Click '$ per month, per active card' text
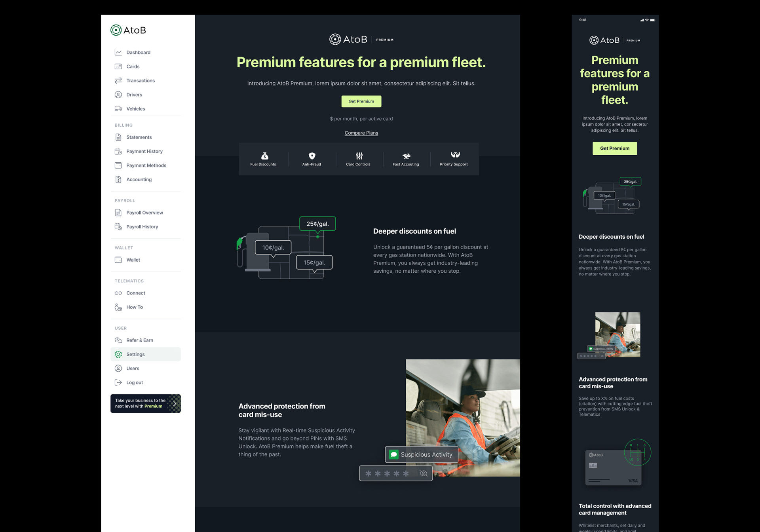 pyautogui.click(x=361, y=119)
